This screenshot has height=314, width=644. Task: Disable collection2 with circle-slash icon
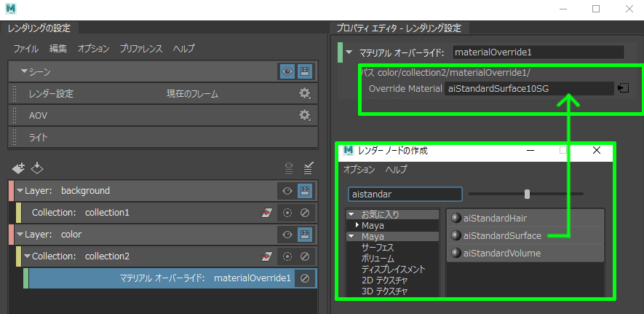coord(304,257)
